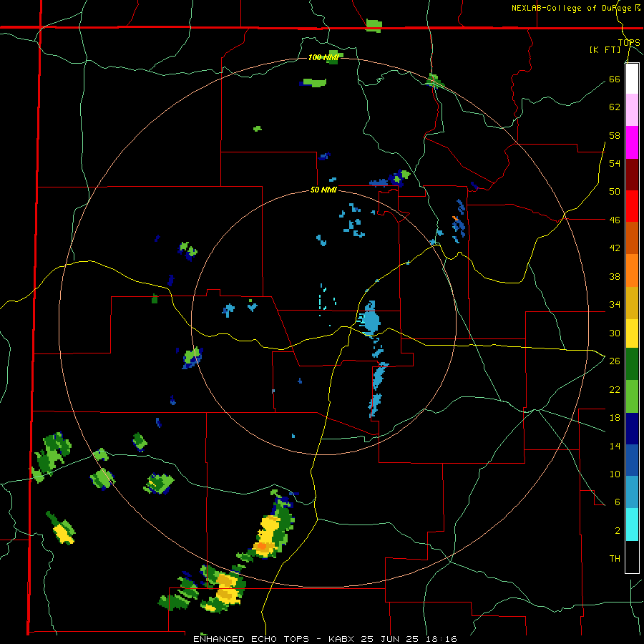The width and height of the screenshot is (644, 644).
Task: Click the bright red legend swatch
Action: (x=632, y=206)
